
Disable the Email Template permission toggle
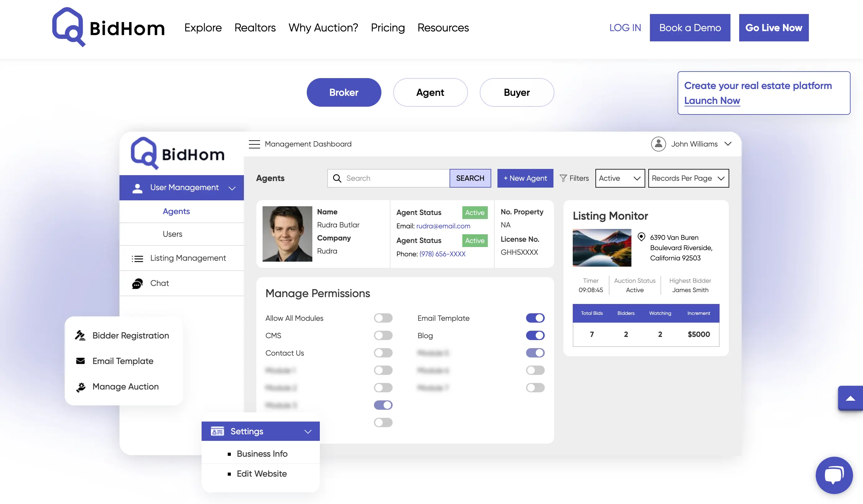[535, 318]
